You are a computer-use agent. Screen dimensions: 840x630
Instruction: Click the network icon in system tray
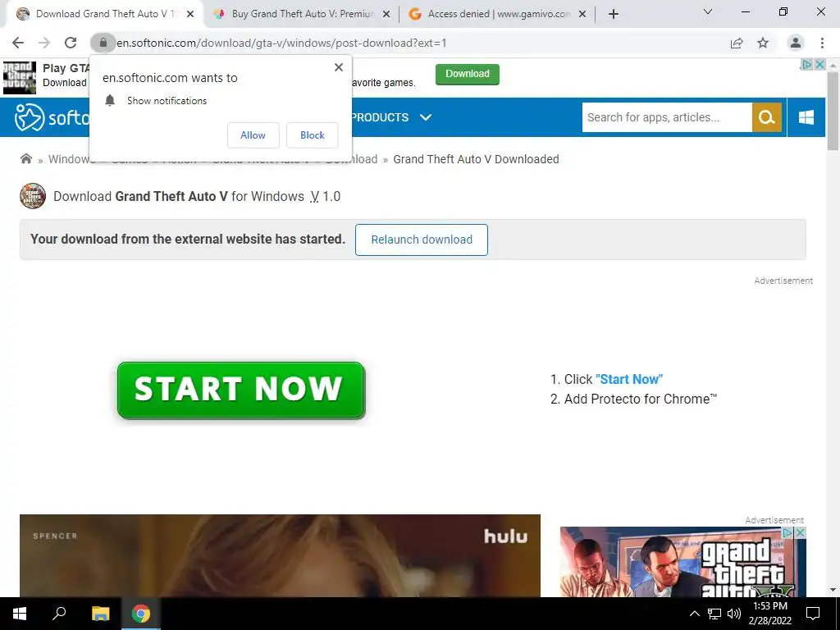[714, 614]
